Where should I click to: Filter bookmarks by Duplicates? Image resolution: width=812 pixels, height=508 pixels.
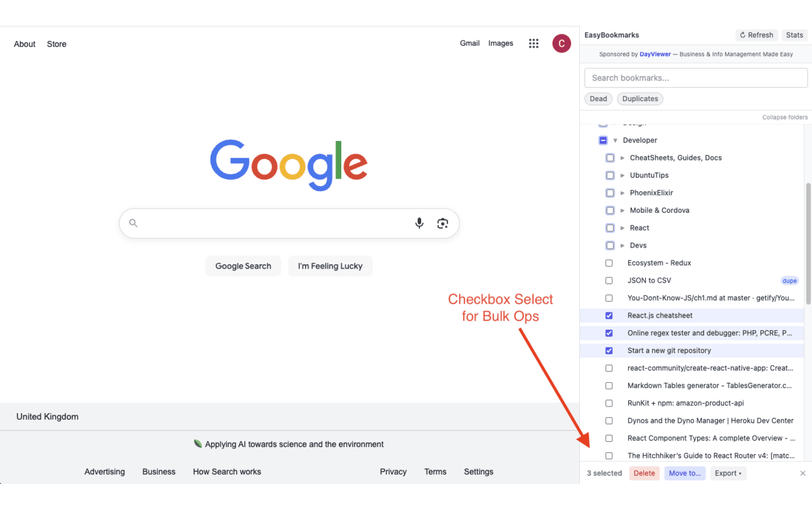640,99
